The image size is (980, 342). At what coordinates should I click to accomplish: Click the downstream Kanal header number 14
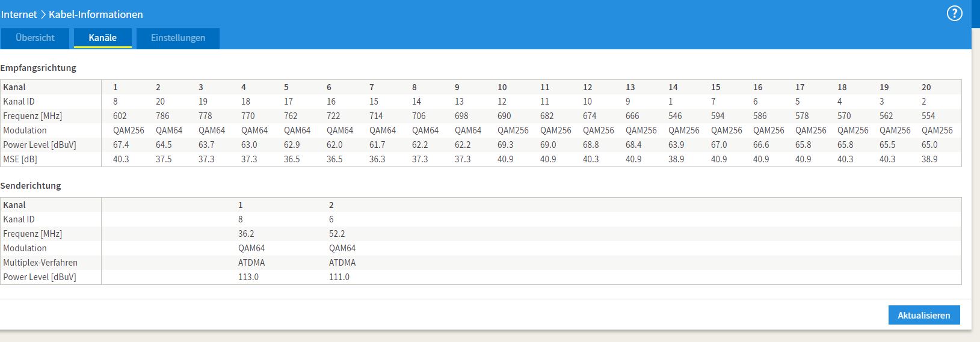coord(673,87)
